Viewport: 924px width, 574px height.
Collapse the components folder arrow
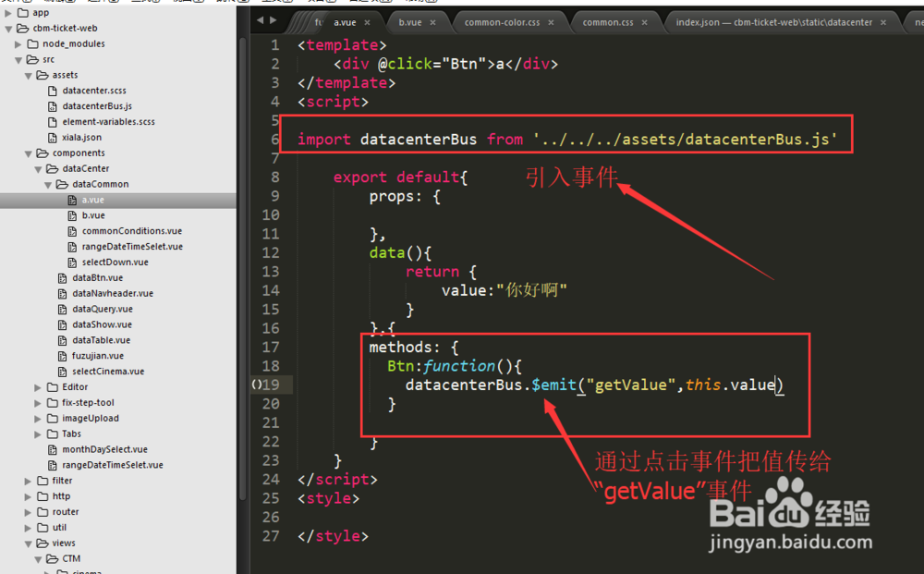[x=28, y=153]
